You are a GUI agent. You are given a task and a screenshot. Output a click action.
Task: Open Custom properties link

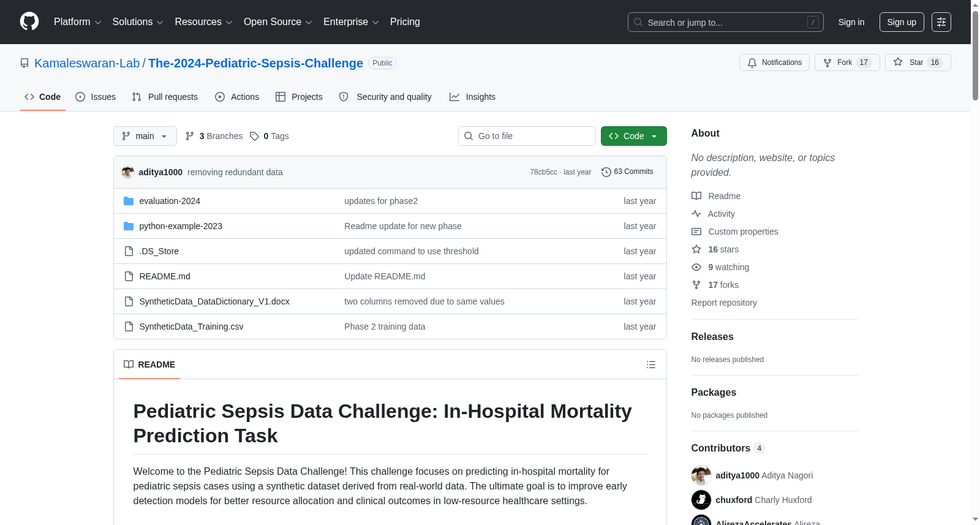tap(735, 232)
